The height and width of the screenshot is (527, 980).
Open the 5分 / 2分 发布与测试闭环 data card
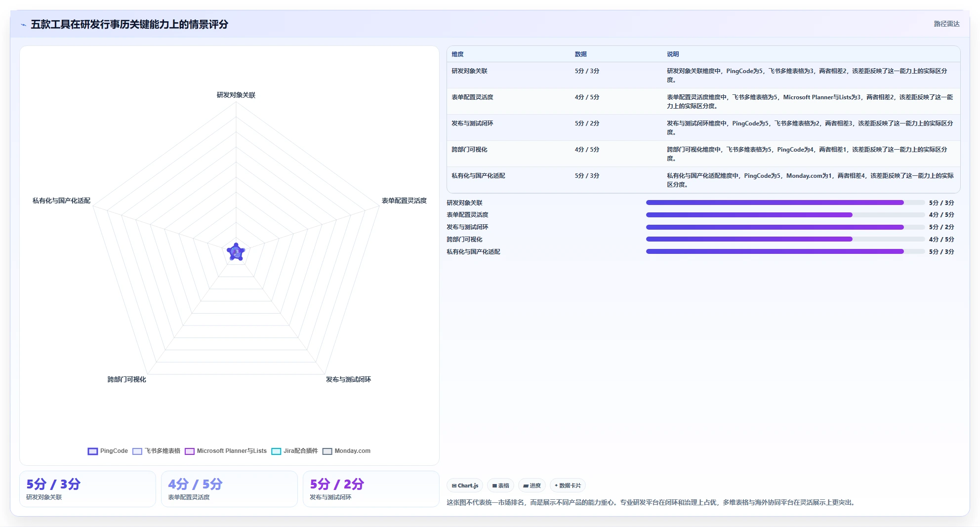click(x=371, y=489)
